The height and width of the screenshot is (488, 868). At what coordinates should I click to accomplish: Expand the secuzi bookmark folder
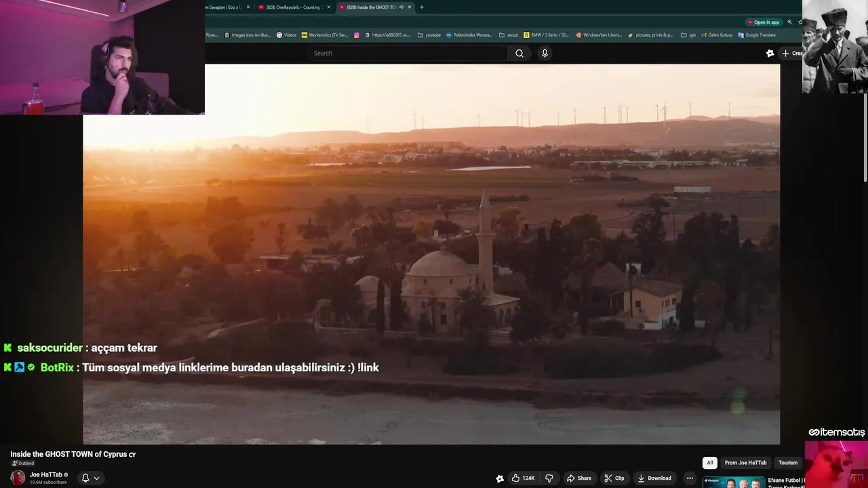point(509,35)
